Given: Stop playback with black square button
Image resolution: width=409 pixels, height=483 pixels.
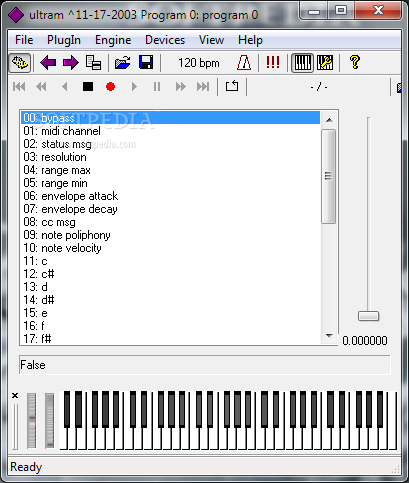Looking at the screenshot, I should tap(88, 87).
